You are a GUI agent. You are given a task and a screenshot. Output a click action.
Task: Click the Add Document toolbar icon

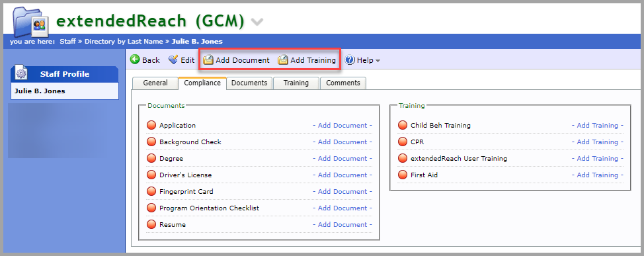[209, 60]
